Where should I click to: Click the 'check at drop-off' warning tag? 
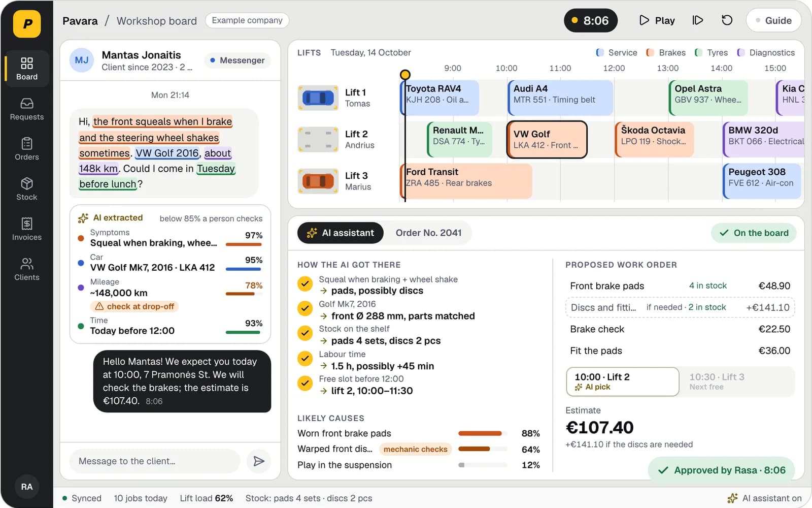point(134,306)
